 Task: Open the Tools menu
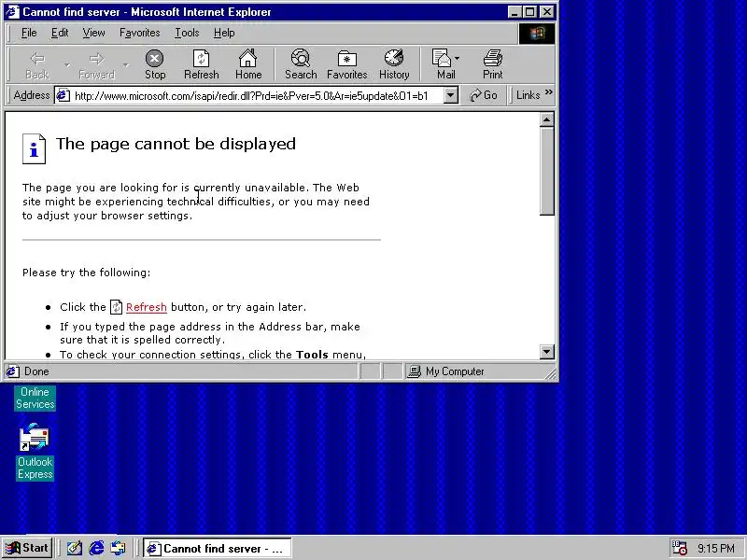pyautogui.click(x=187, y=33)
